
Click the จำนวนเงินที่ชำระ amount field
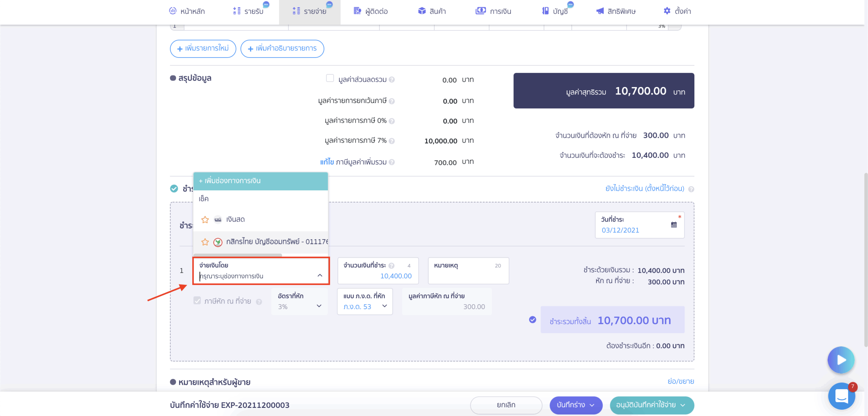378,271
